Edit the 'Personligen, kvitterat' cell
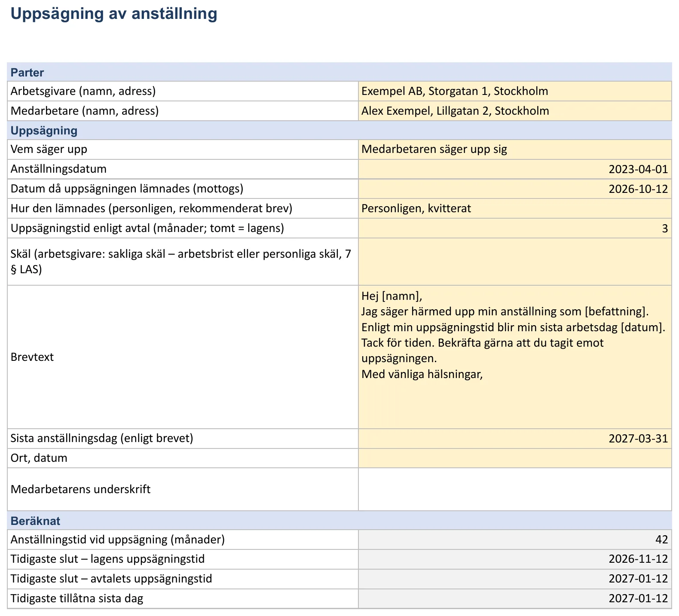 click(x=515, y=208)
